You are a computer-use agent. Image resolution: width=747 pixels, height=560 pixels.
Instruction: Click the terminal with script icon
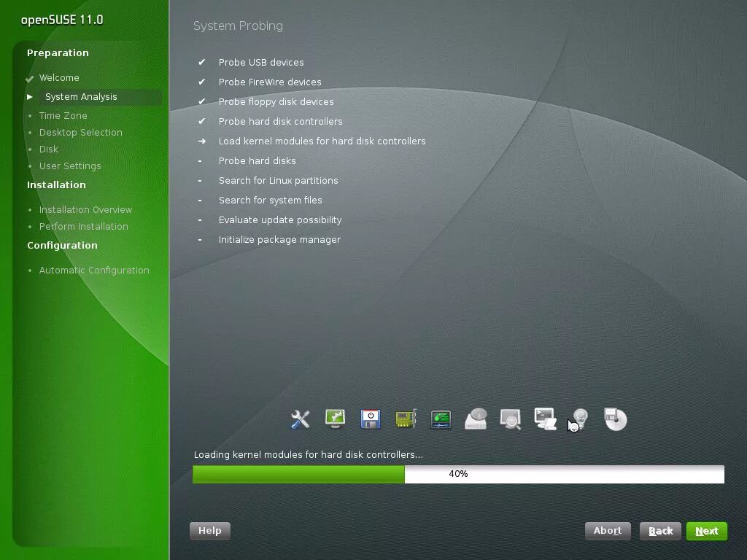pos(546,419)
